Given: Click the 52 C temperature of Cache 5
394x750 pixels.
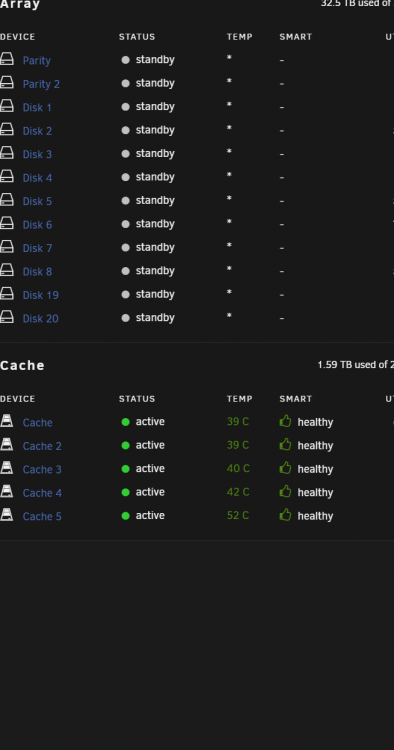Looking at the screenshot, I should [x=238, y=516].
